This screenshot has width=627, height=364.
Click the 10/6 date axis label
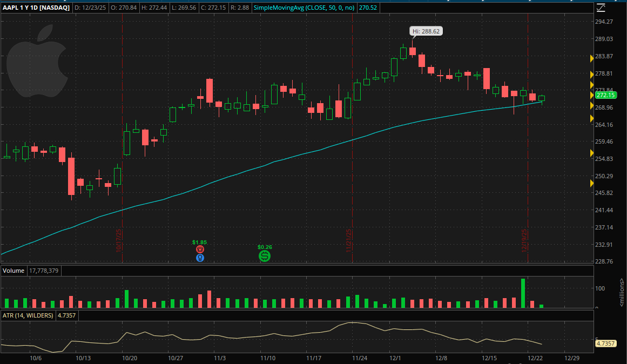tap(36, 358)
